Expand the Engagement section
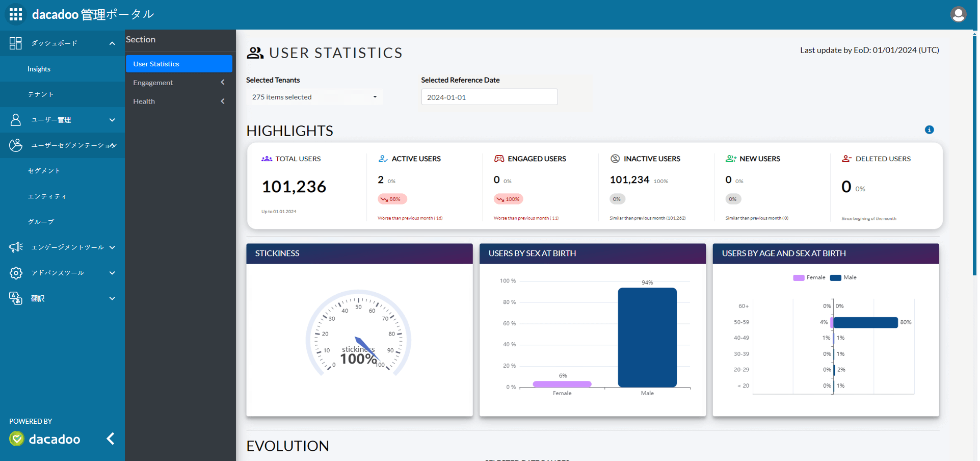Screen dimensions: 980x461 [x=179, y=83]
